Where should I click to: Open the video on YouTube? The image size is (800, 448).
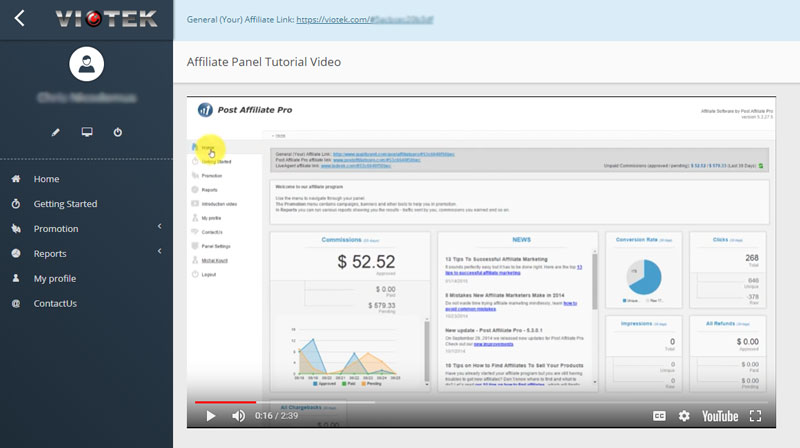click(x=720, y=416)
